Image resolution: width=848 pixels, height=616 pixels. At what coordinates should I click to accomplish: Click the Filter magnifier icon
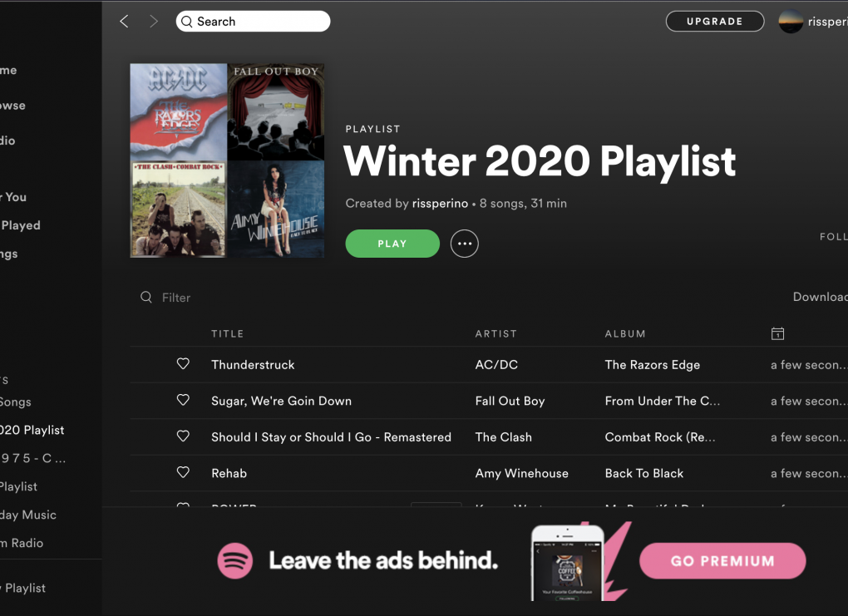coord(146,297)
